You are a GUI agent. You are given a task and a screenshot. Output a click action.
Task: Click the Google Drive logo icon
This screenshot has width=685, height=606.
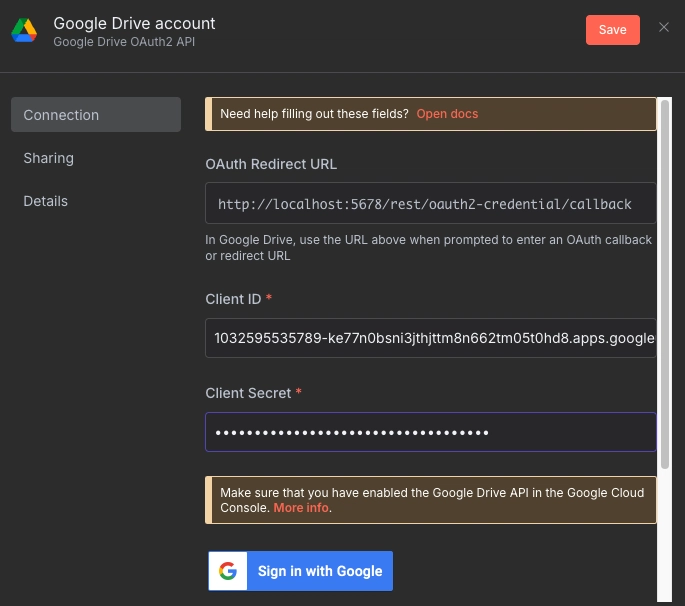[x=24, y=30]
